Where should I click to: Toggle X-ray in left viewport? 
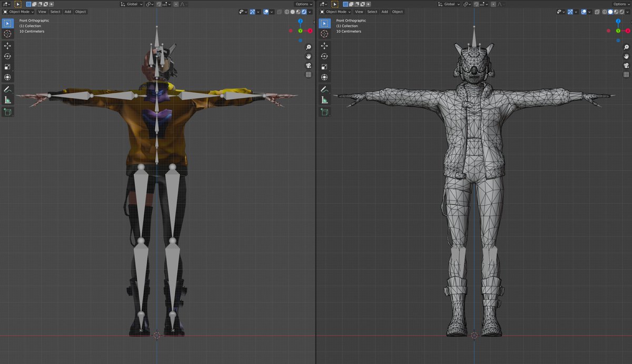click(x=279, y=12)
